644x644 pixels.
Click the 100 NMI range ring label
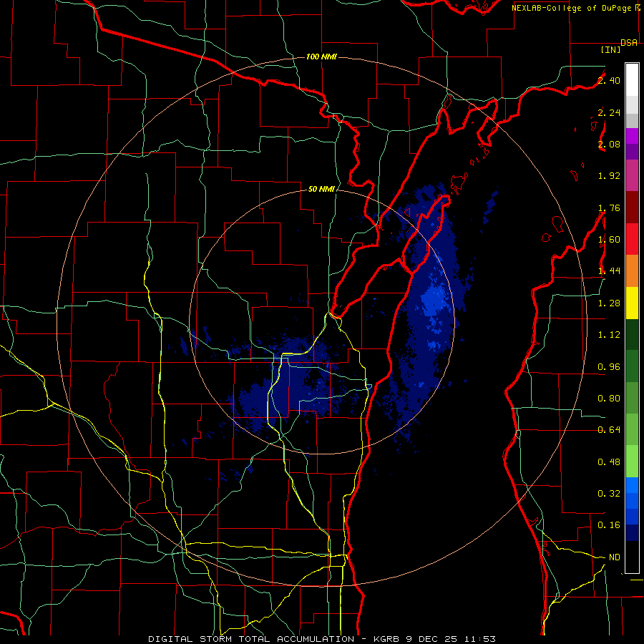[321, 57]
